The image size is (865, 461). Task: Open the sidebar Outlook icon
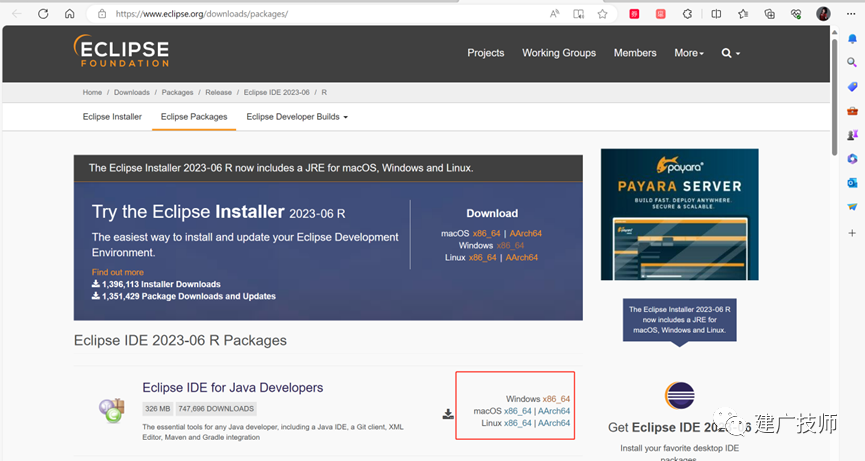coord(852,183)
